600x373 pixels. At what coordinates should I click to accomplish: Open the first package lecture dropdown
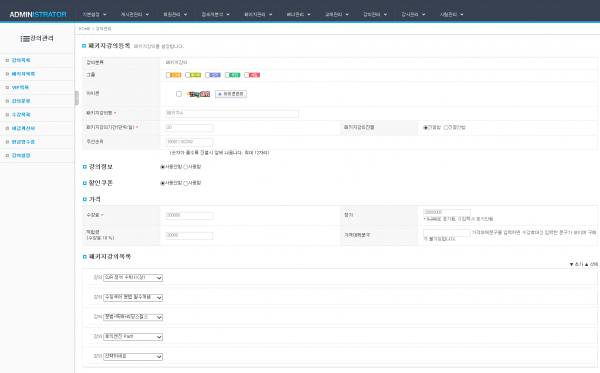(133, 278)
